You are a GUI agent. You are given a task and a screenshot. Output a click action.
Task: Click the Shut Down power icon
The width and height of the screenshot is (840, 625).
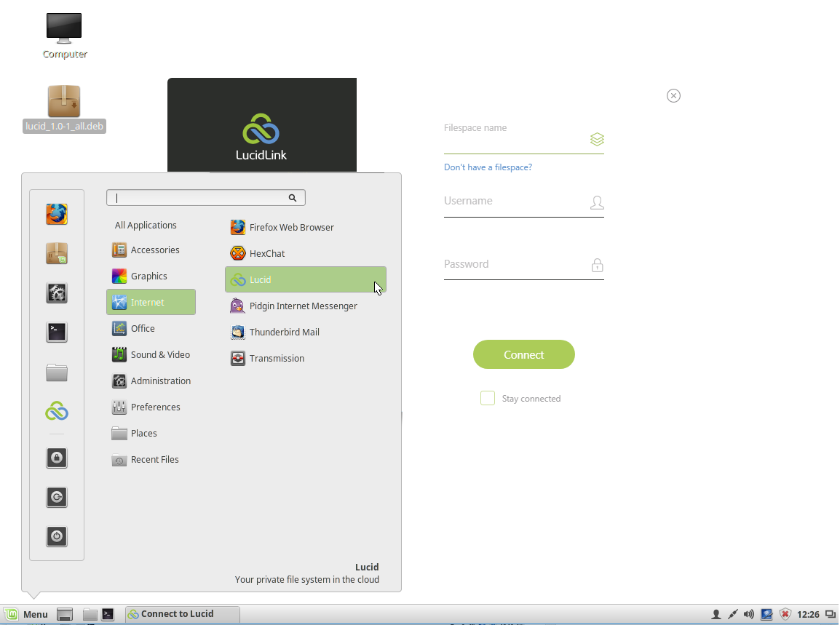pos(57,536)
